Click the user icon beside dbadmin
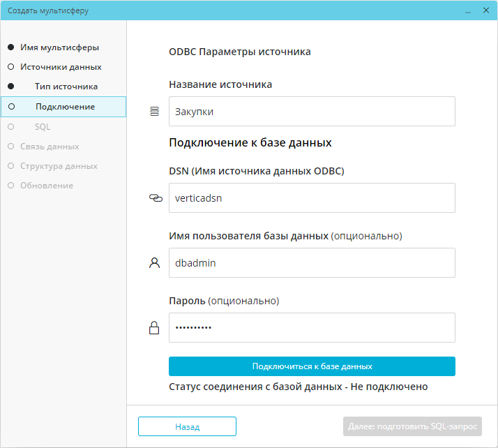Image resolution: width=498 pixels, height=448 pixels. pos(154,263)
